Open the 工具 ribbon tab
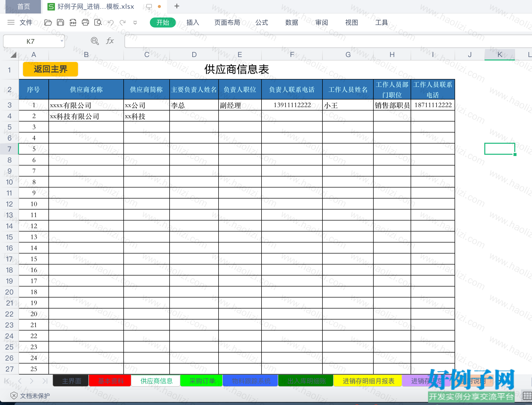 click(x=382, y=22)
